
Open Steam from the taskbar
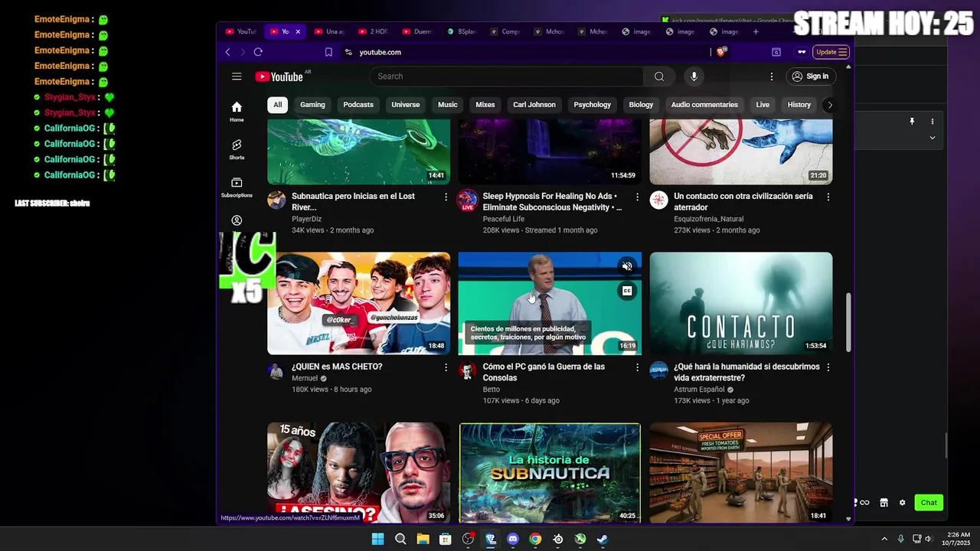pos(603,539)
